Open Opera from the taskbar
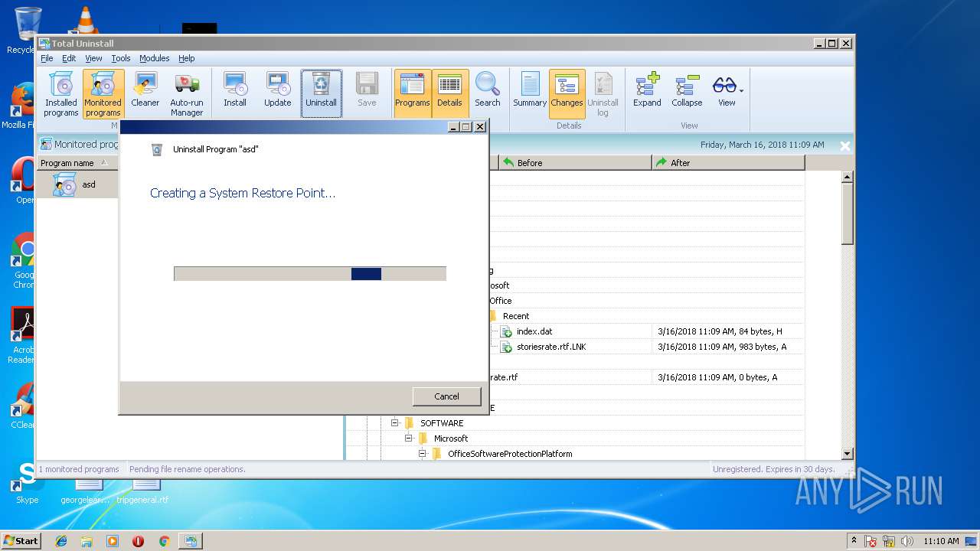980x551 pixels. coord(138,541)
